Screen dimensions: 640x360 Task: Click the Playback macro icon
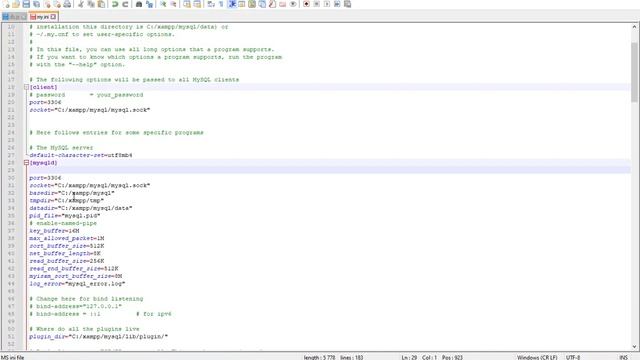pos(327,4)
